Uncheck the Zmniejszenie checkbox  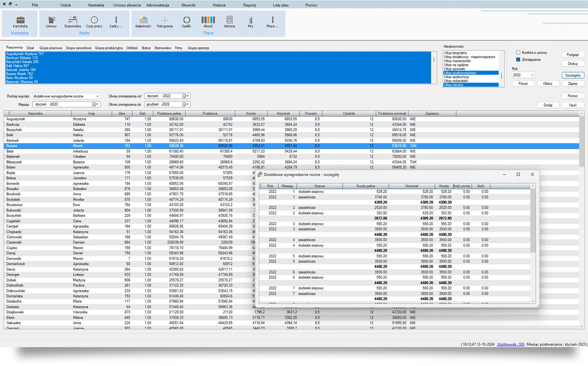pos(518,59)
